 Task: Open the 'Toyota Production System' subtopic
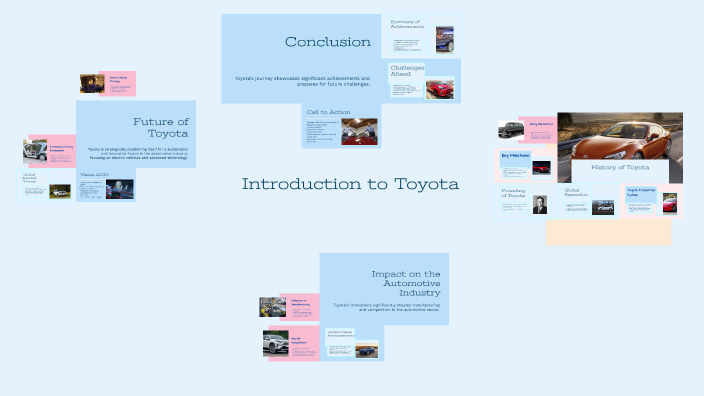coord(641,193)
